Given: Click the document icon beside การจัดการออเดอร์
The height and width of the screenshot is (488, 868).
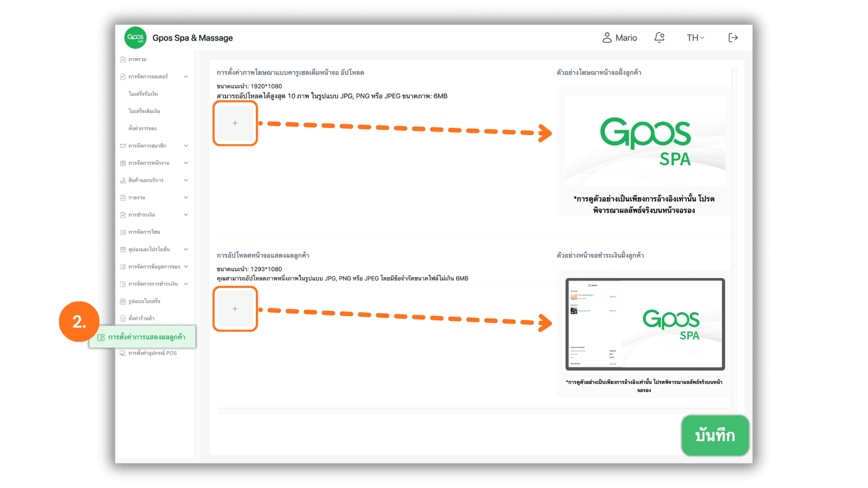Looking at the screenshot, I should [123, 77].
